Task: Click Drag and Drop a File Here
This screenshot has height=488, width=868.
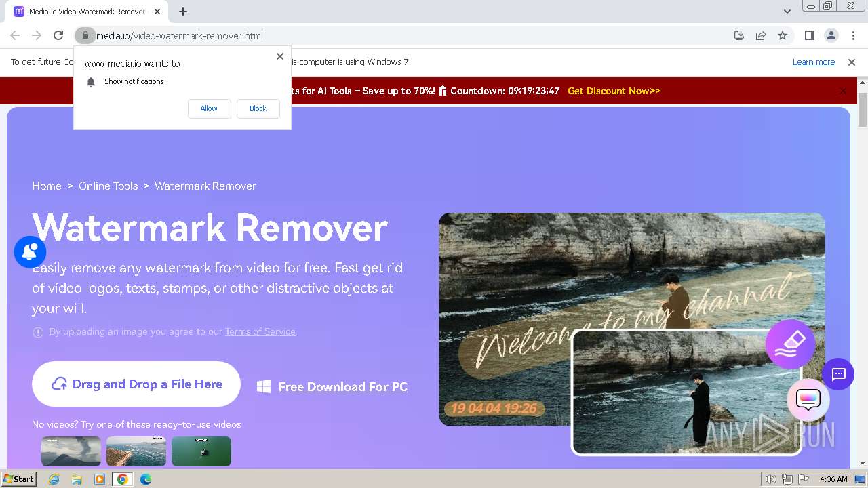Action: [x=136, y=384]
